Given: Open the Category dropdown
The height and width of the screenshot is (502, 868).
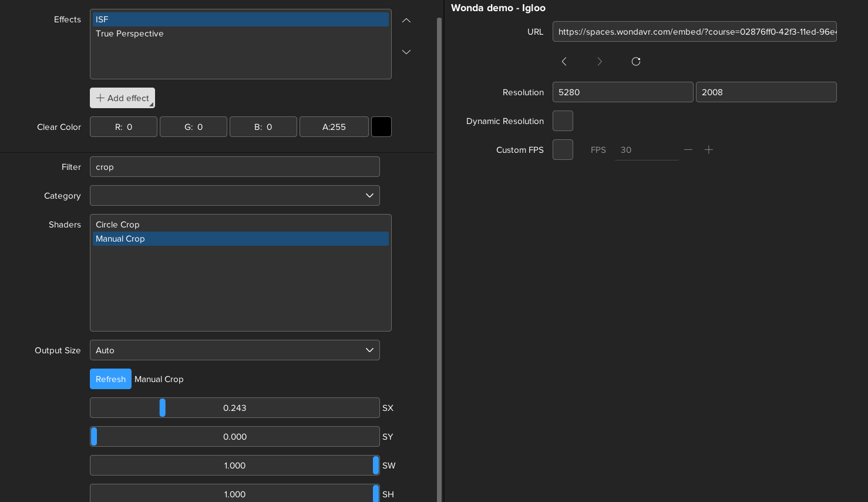Looking at the screenshot, I should [x=234, y=196].
